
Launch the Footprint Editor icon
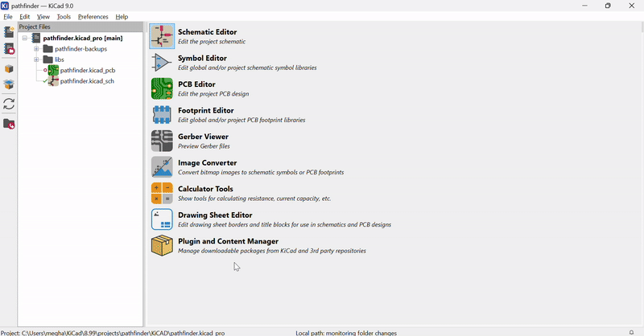(x=162, y=115)
